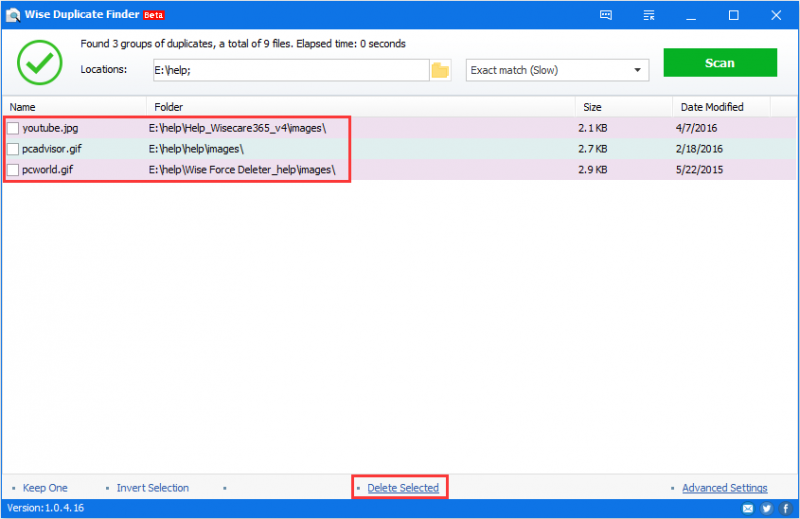Click Invert Selection

(153, 488)
